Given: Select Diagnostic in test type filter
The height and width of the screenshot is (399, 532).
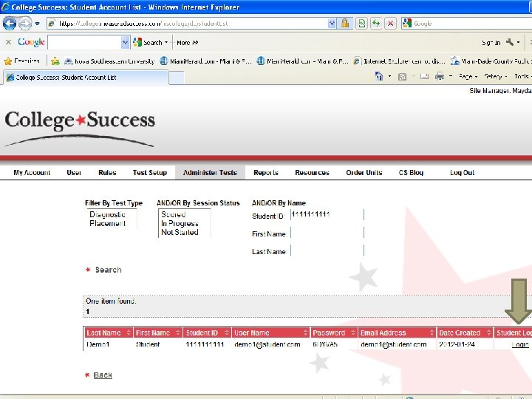Looking at the screenshot, I should (107, 214).
